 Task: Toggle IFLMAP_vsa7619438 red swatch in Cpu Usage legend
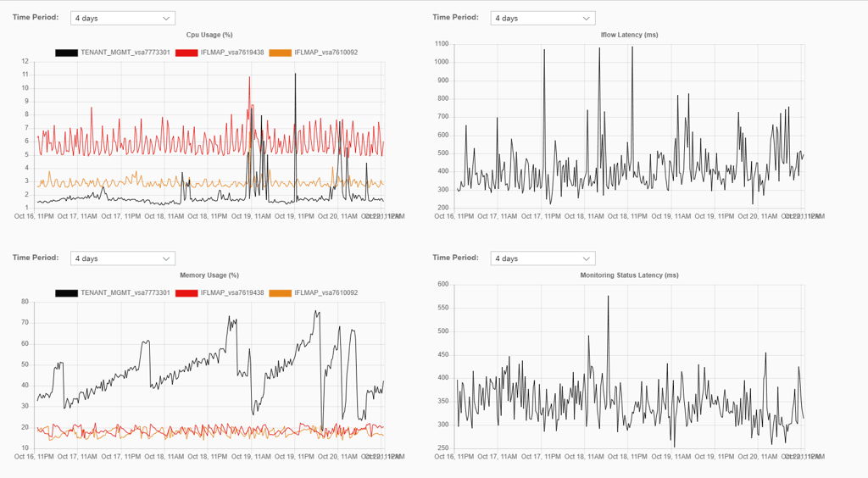pyautogui.click(x=186, y=53)
